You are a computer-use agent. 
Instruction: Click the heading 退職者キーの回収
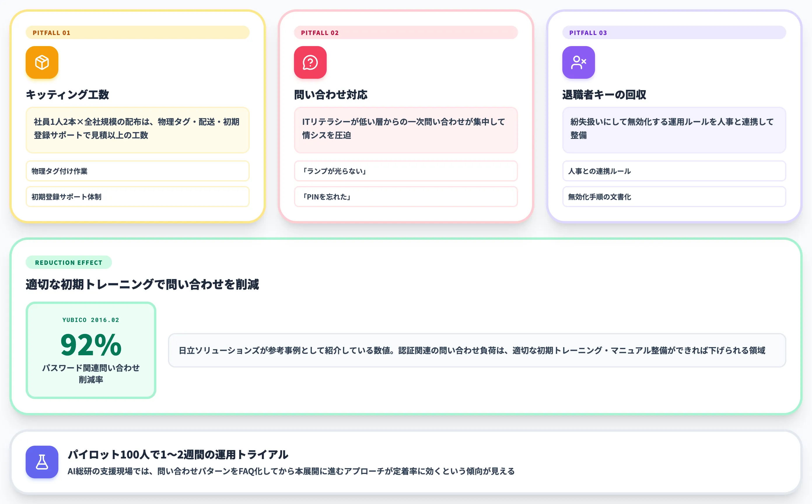click(604, 95)
